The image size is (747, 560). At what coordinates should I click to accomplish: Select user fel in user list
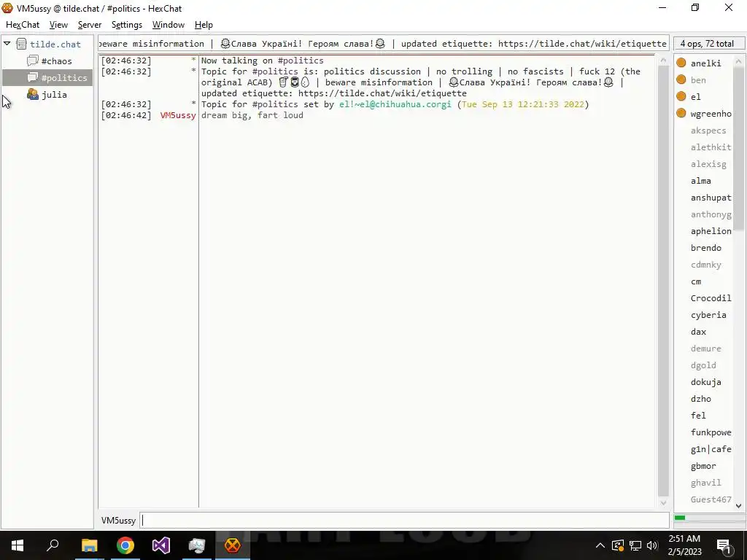[698, 415]
